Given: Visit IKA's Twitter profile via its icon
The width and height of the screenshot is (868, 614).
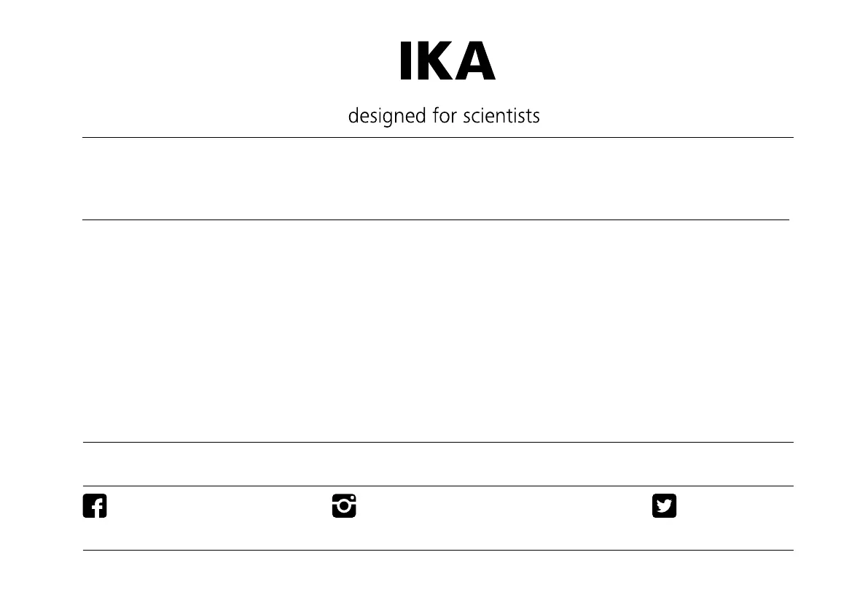Looking at the screenshot, I should (664, 505).
